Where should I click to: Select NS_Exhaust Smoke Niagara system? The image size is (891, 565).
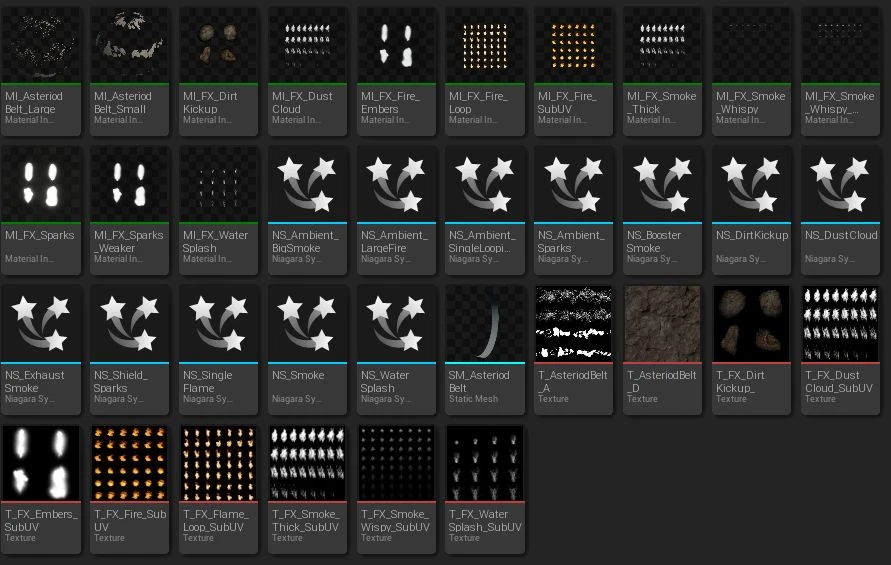point(41,350)
